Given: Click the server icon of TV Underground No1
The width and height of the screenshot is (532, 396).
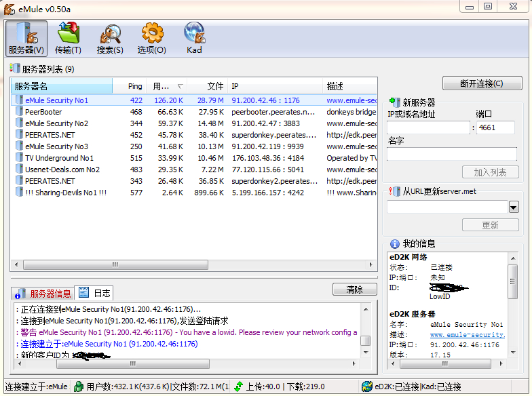Looking at the screenshot, I should (19, 157).
